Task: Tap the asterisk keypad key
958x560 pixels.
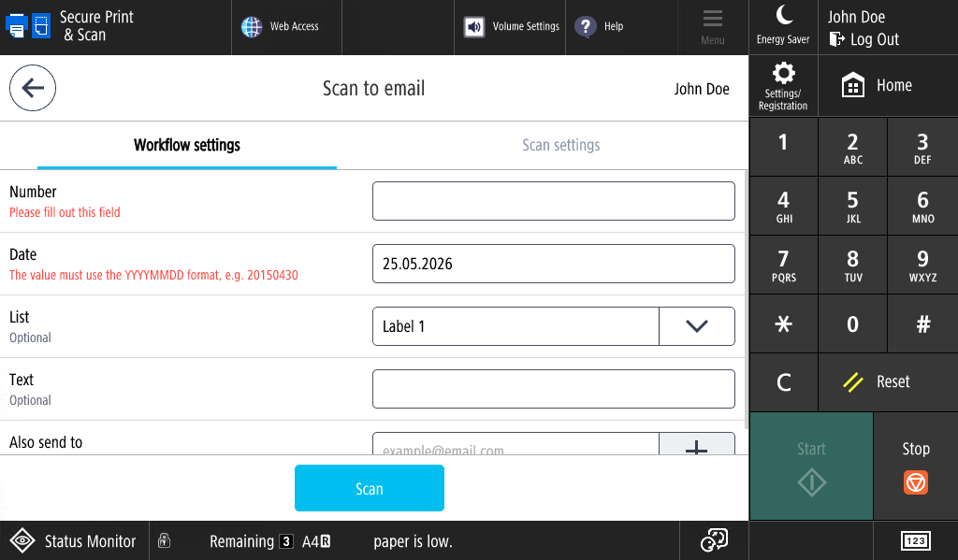Action: 783,323
